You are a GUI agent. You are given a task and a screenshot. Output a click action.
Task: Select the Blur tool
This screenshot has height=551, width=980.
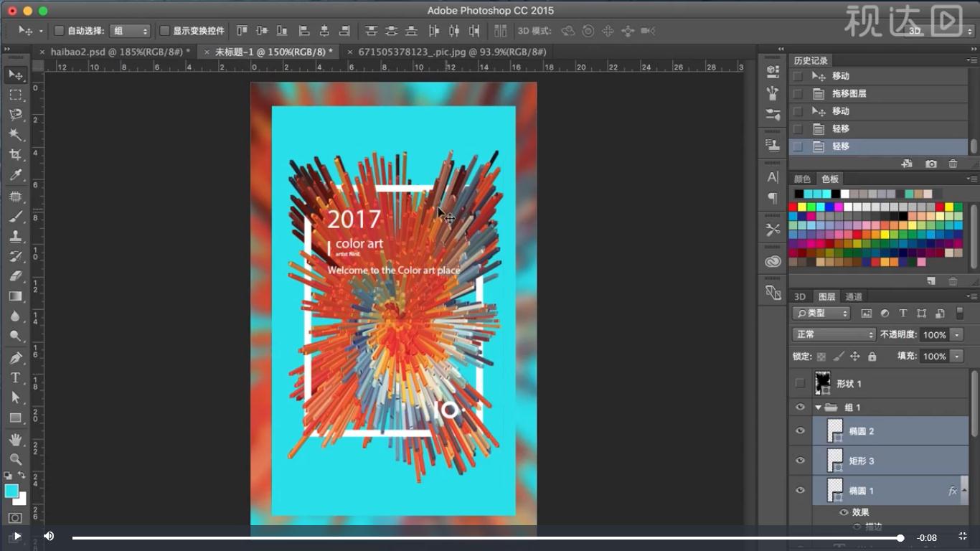pos(15,316)
